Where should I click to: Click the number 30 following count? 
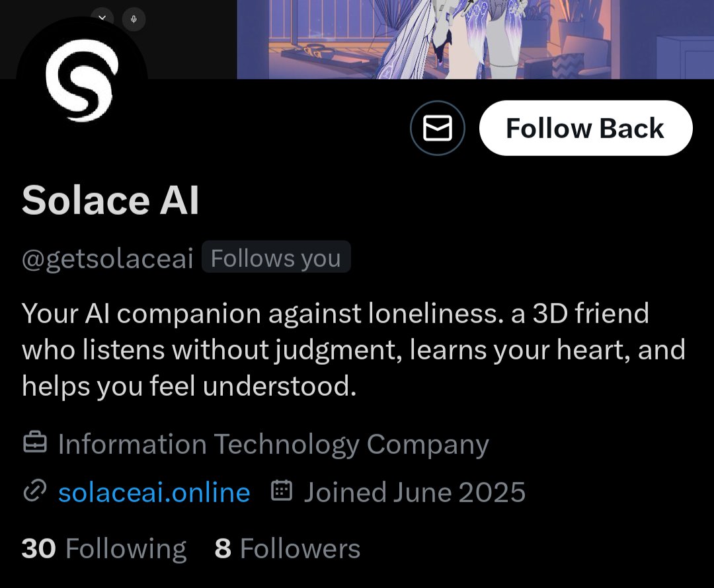pyautogui.click(x=39, y=548)
